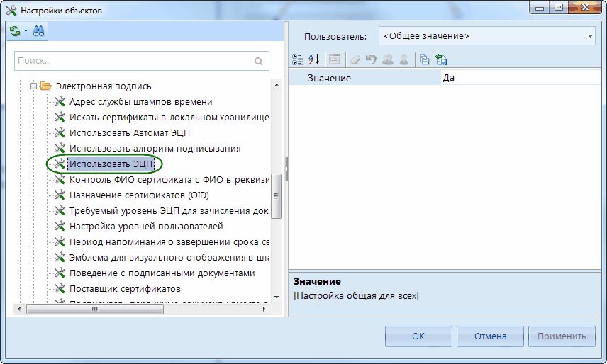Select Назначение сертификатов (OID) item
Viewport: 607px width, 364px height.
tap(138, 195)
